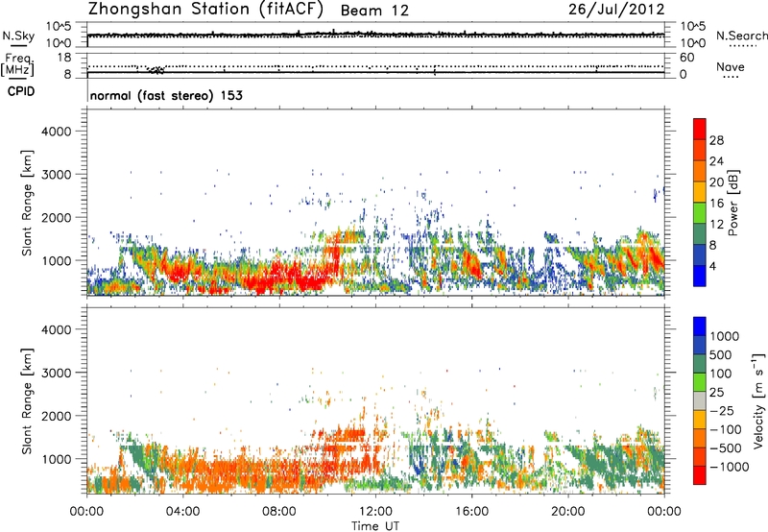
Task: Click the 08:00 time tick label
Action: (278, 512)
